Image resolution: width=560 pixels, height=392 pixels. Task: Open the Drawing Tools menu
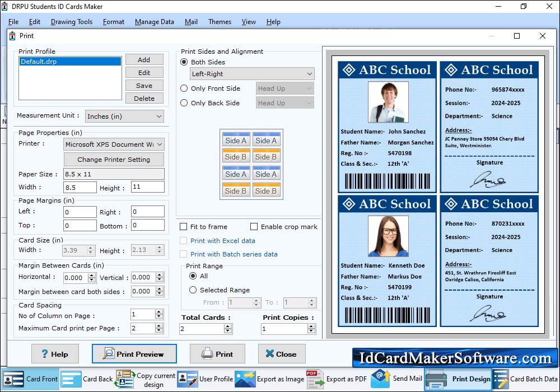point(72,22)
